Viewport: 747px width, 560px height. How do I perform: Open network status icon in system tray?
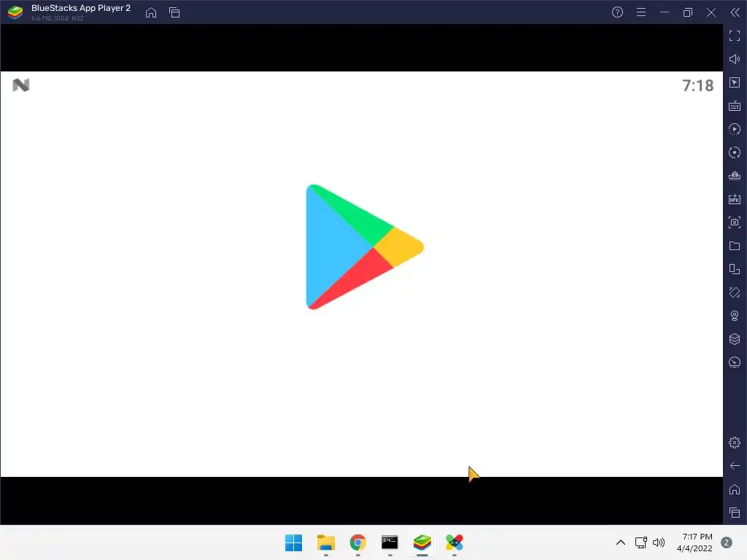[640, 542]
